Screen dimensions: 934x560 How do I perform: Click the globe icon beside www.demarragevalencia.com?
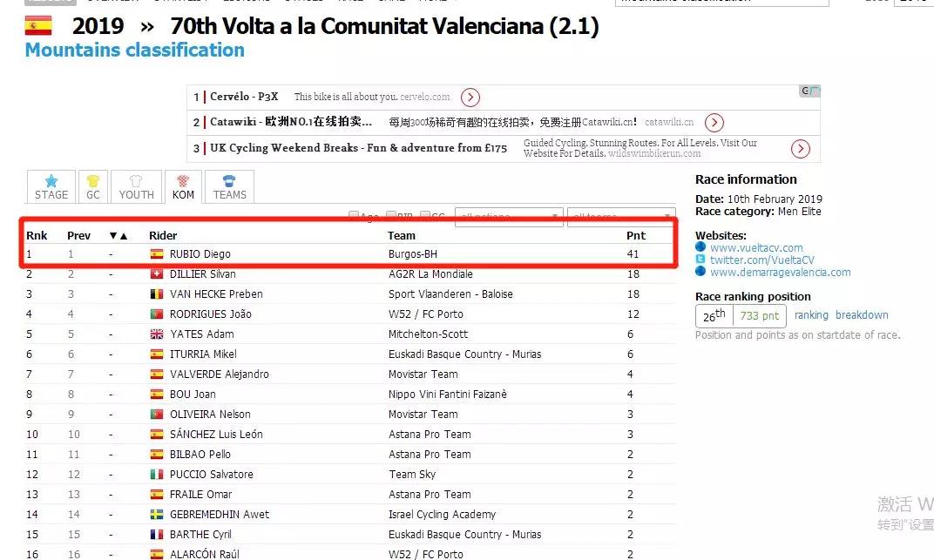point(700,272)
